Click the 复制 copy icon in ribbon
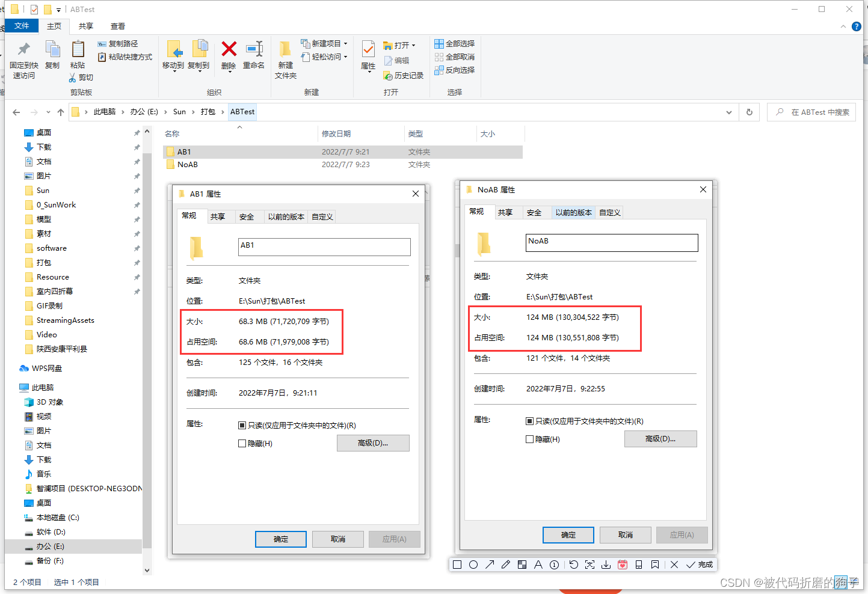 [x=53, y=49]
